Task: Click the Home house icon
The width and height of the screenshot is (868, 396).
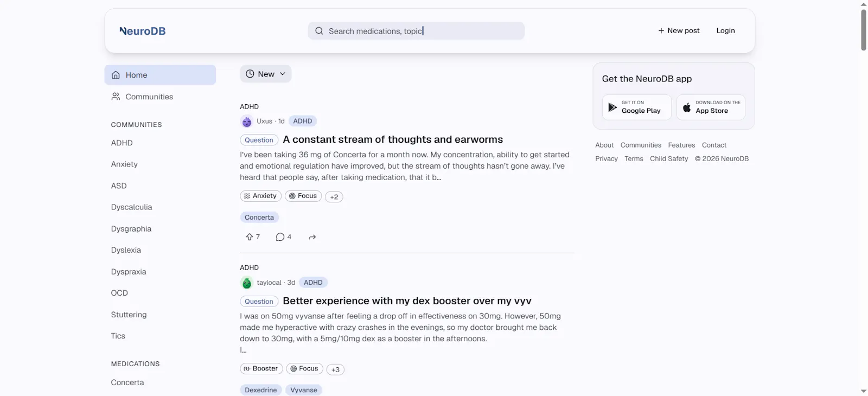Action: click(116, 75)
